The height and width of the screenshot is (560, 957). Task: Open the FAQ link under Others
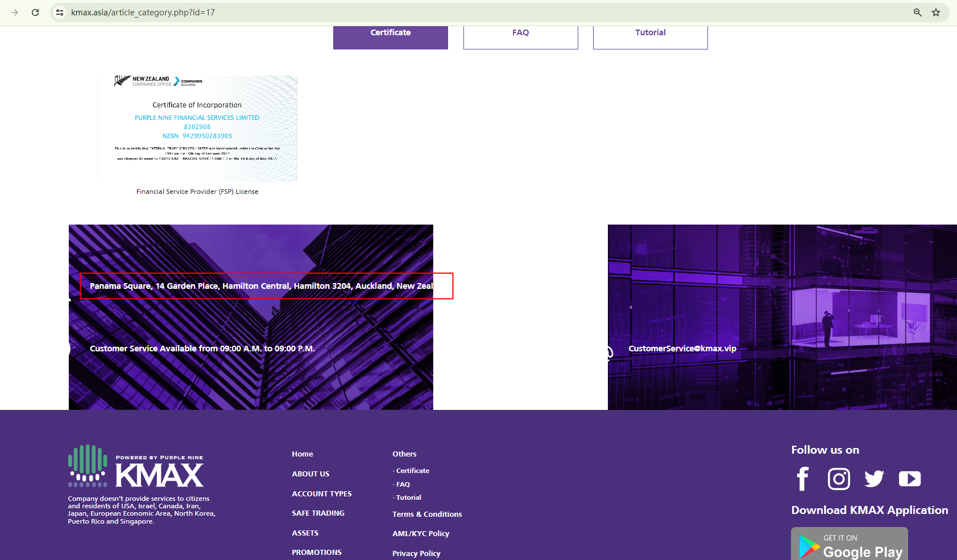pos(403,484)
